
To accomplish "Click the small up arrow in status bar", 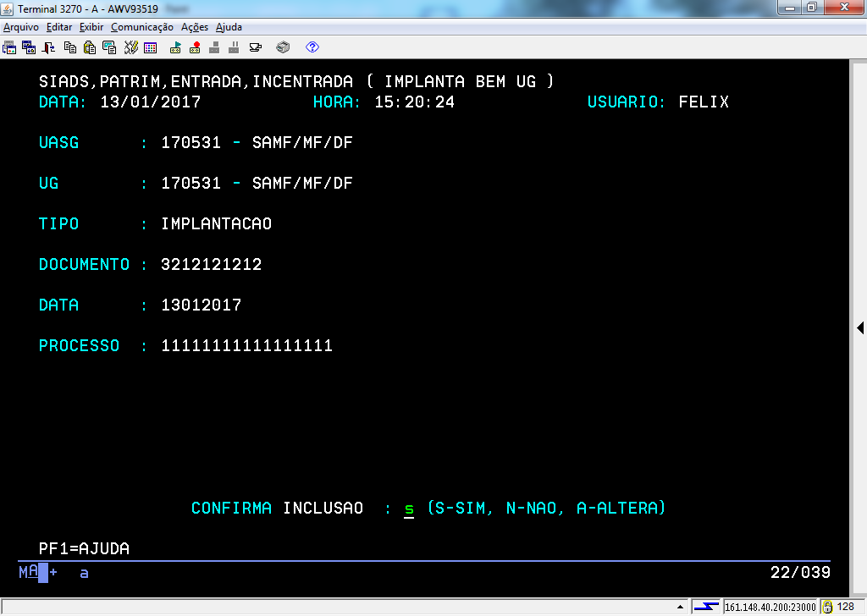I will point(680,608).
